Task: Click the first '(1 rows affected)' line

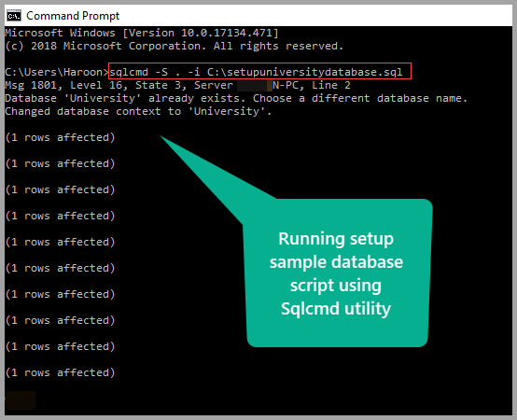Action: (60, 137)
